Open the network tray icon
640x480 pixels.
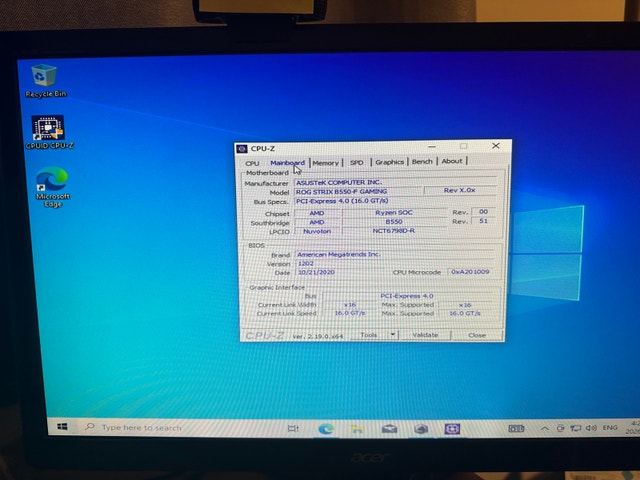point(576,428)
